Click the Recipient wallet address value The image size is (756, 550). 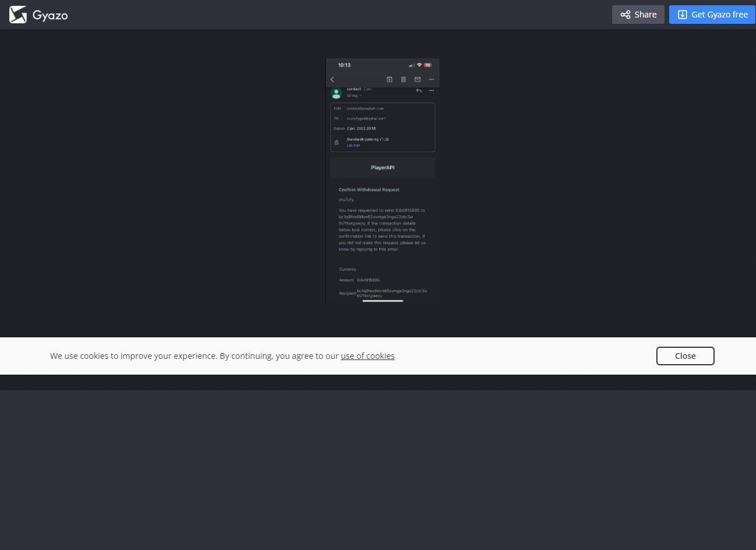point(392,293)
